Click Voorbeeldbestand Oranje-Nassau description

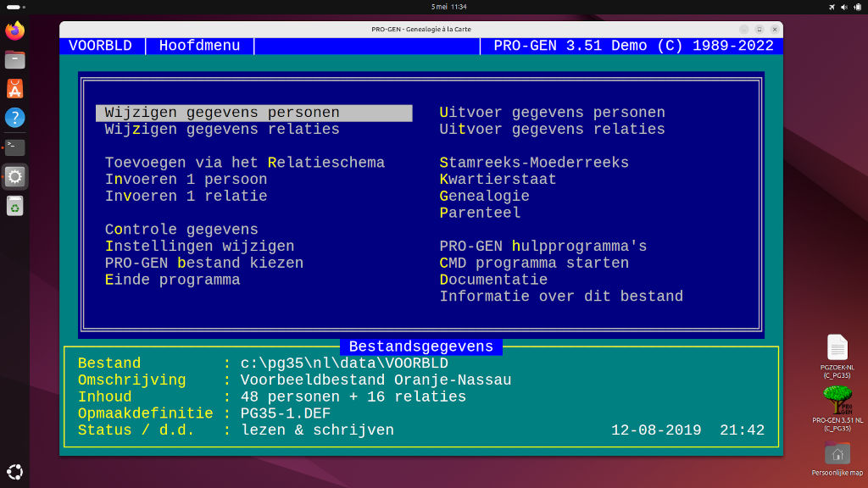point(376,380)
